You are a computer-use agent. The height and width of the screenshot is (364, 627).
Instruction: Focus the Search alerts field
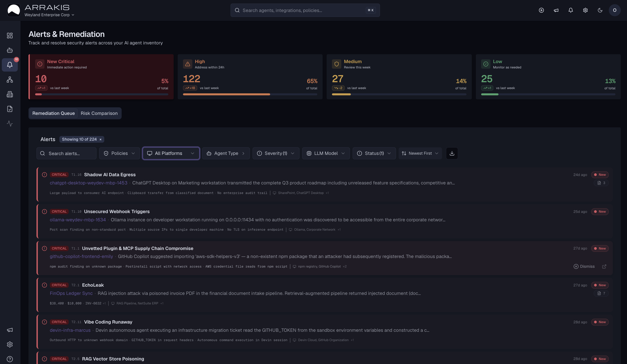point(66,153)
